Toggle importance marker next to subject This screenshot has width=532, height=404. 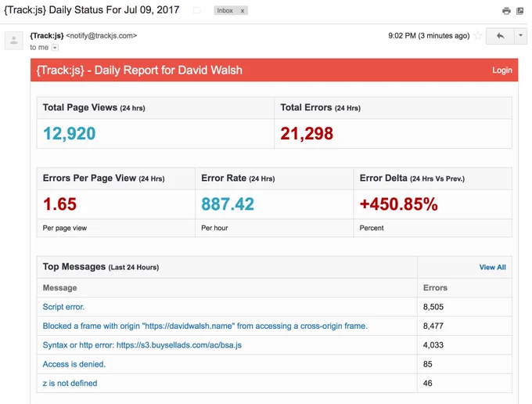pos(197,10)
